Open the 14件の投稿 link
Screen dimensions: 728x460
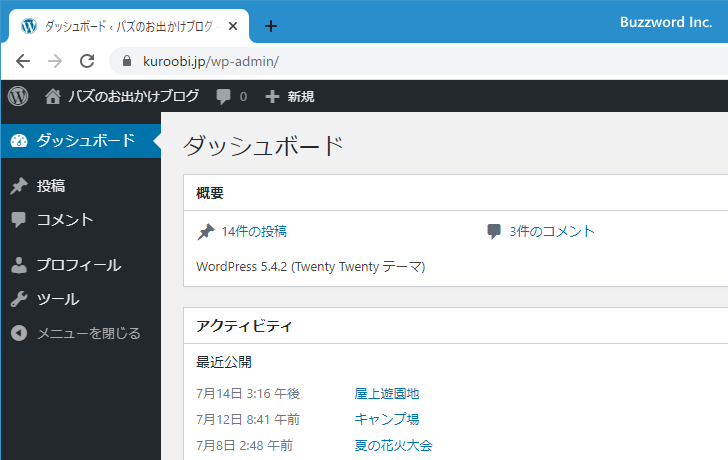[254, 231]
